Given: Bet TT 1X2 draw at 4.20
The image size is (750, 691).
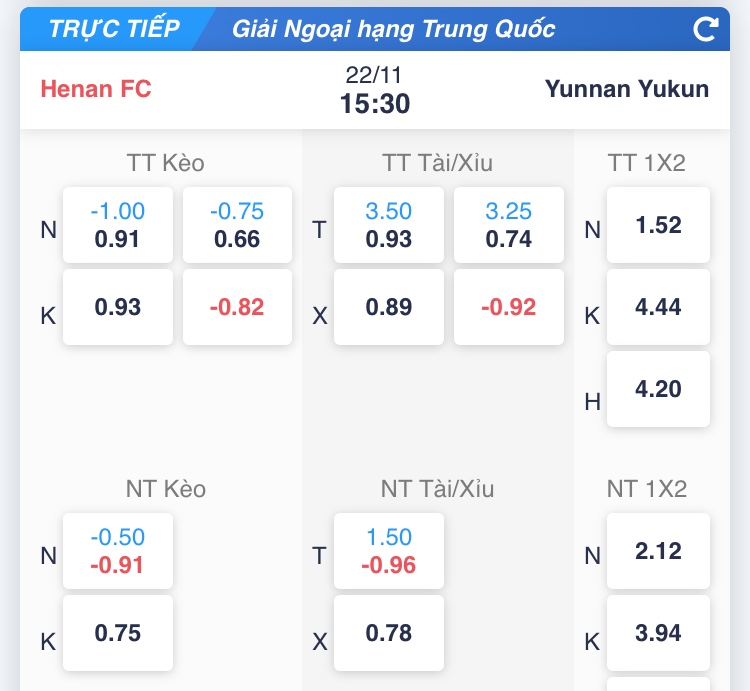Looking at the screenshot, I should point(658,389).
